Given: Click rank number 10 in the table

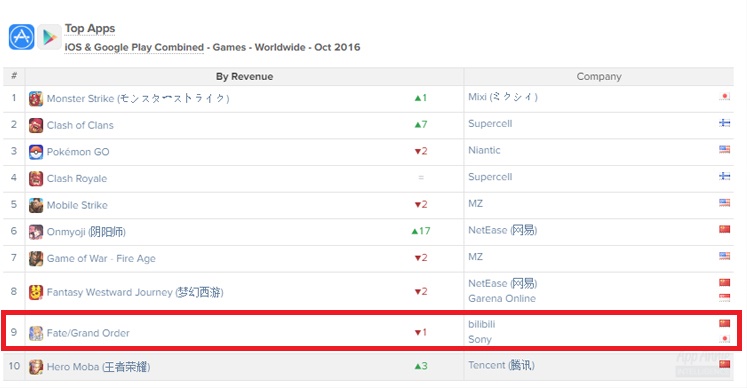Looking at the screenshot, I should click(x=14, y=366).
